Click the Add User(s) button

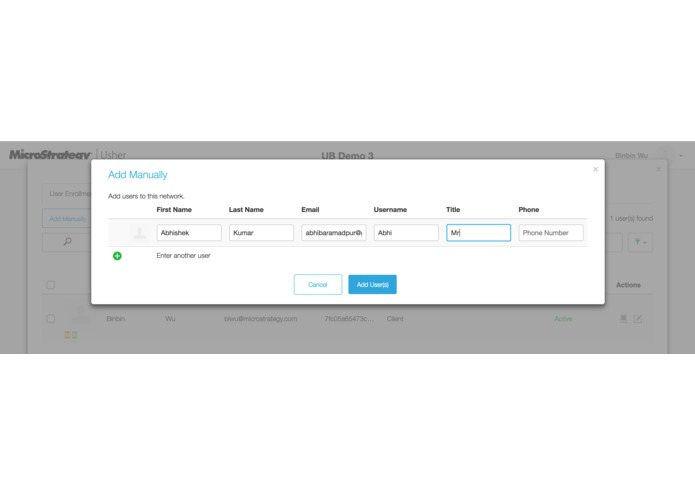pos(372,284)
